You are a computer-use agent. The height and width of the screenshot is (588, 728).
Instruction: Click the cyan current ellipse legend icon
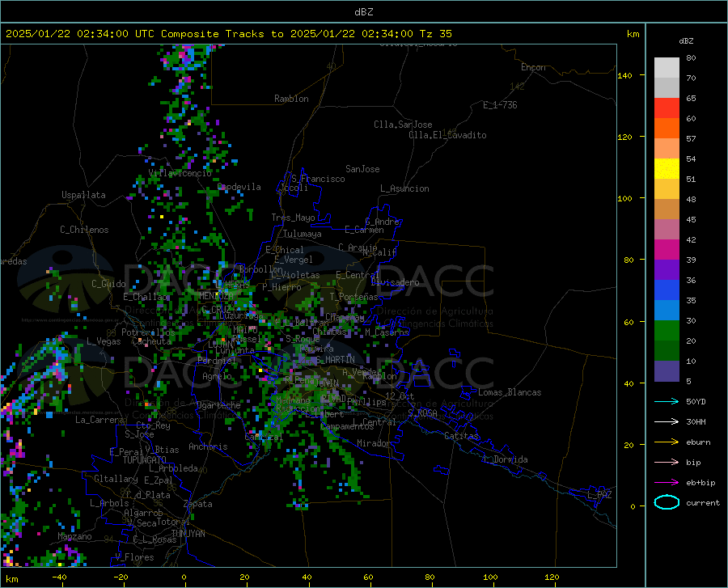point(667,502)
